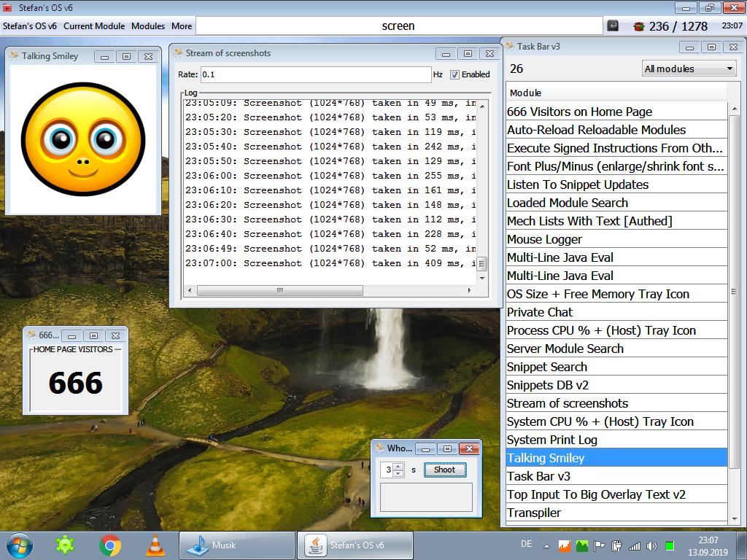This screenshot has width=747, height=560.
Task: Select the Mouse Logger module entry
Action: tap(545, 239)
